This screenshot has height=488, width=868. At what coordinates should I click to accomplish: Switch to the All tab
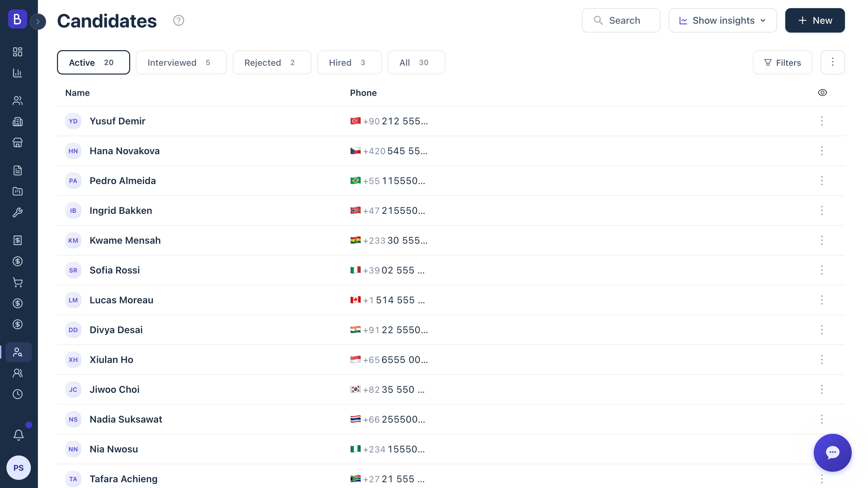416,62
